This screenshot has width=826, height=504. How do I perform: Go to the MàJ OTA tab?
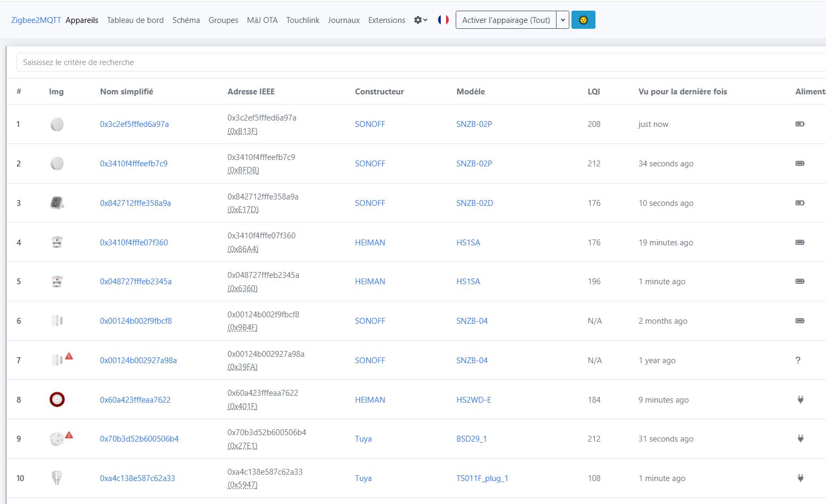coord(262,20)
